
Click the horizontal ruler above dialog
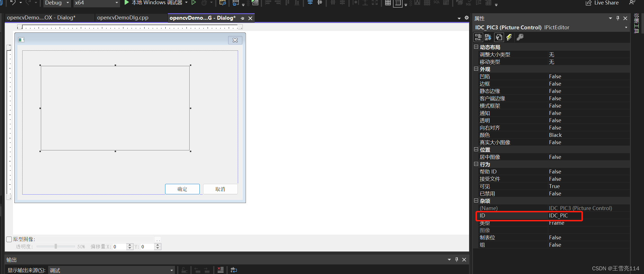pos(130,27)
